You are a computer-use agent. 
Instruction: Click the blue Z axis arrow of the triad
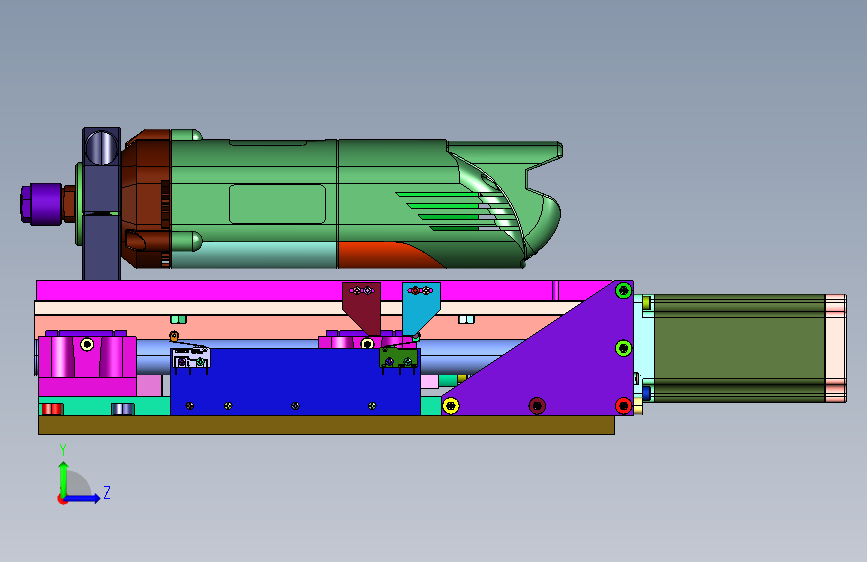tap(83, 498)
